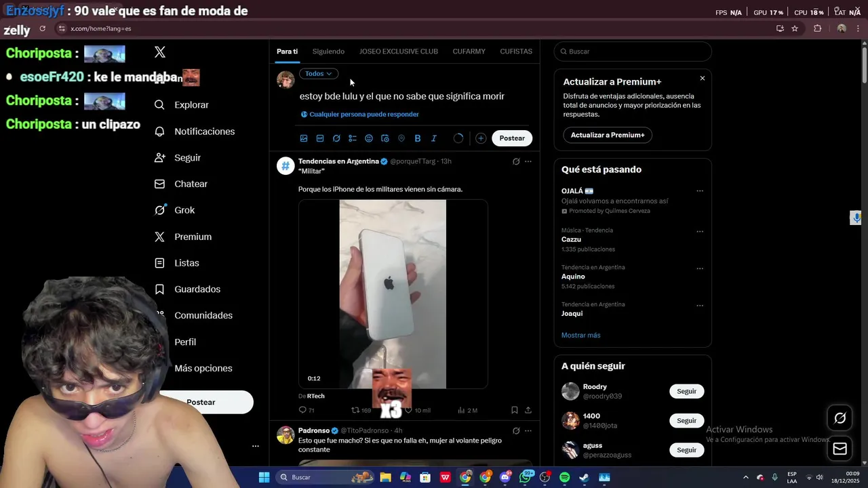
Task: Open the Chrome profile avatar
Action: (842, 28)
